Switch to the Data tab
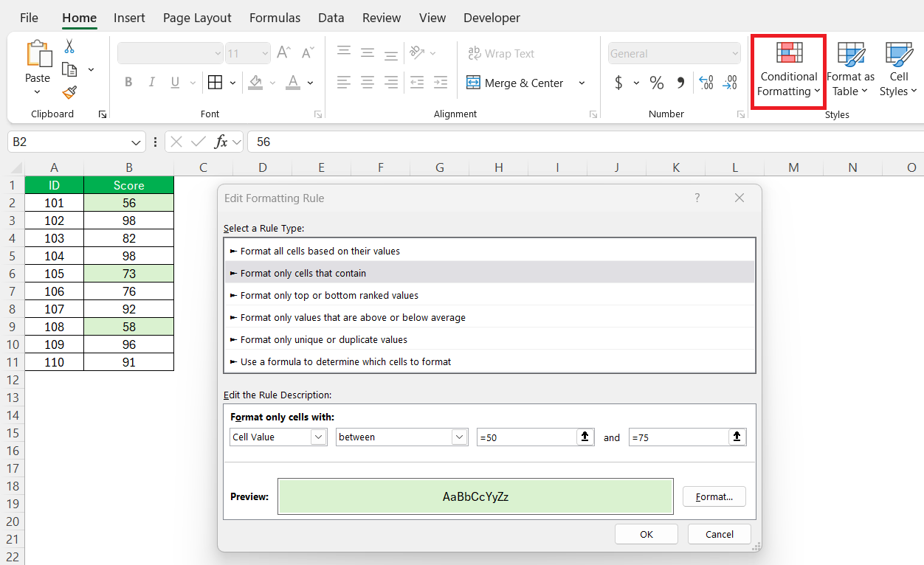 [331, 18]
